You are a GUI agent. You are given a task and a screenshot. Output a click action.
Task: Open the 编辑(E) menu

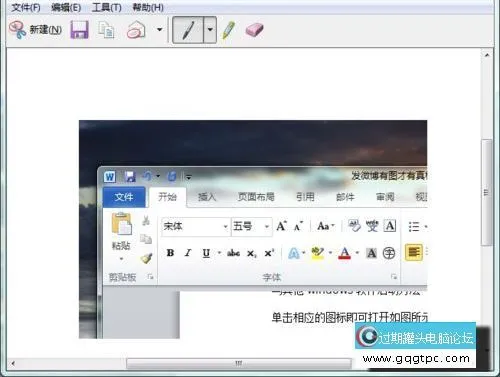(66, 7)
